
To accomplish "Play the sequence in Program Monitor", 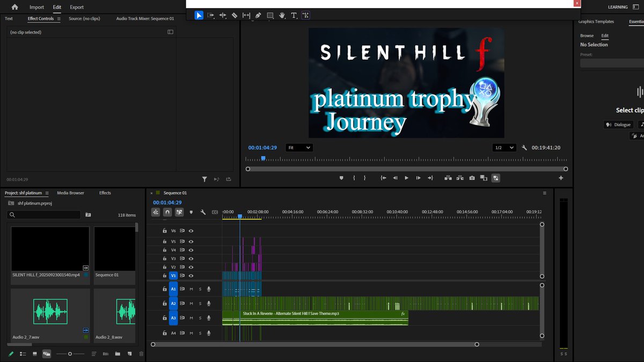I will 406,178.
